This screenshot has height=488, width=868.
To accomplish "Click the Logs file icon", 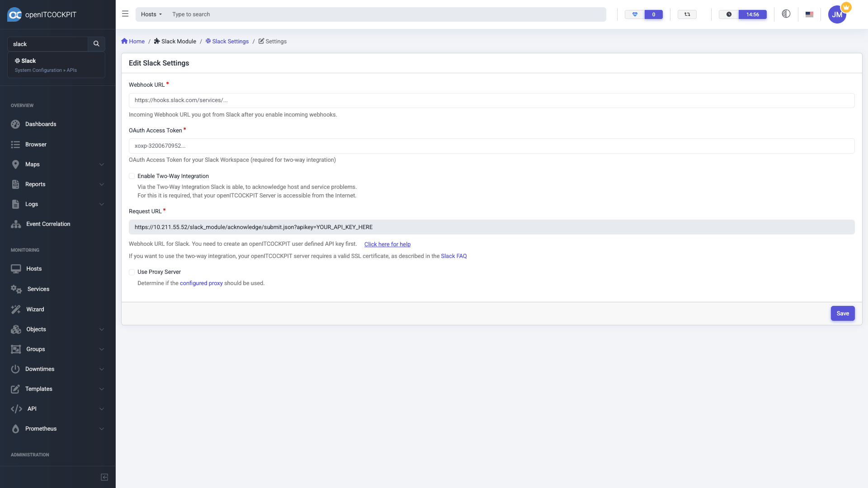I will 15,204.
